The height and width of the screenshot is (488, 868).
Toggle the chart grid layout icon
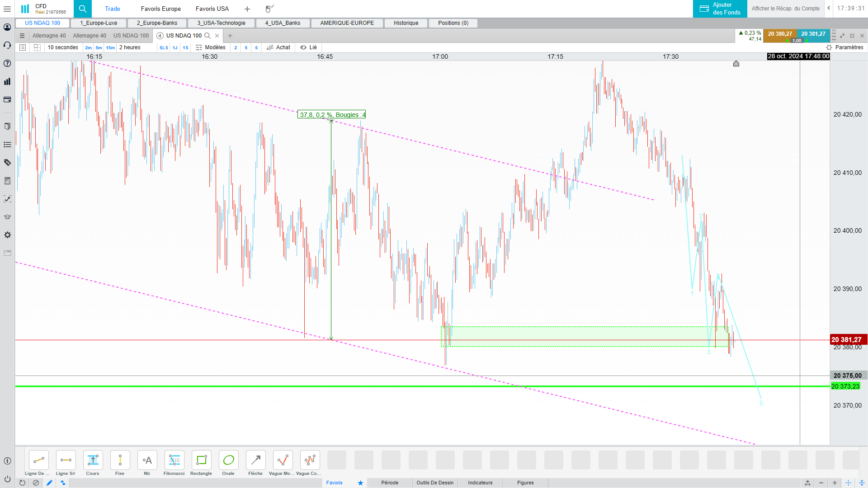tap(38, 47)
